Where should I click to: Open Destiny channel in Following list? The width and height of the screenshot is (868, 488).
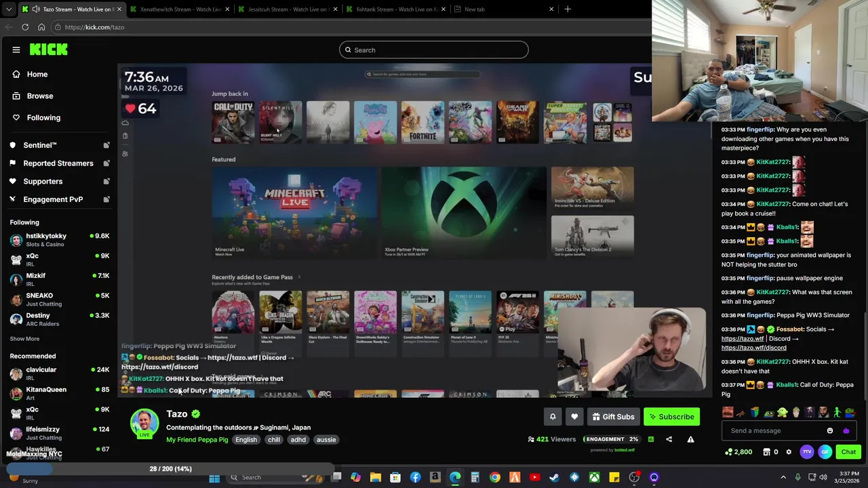[60, 319]
